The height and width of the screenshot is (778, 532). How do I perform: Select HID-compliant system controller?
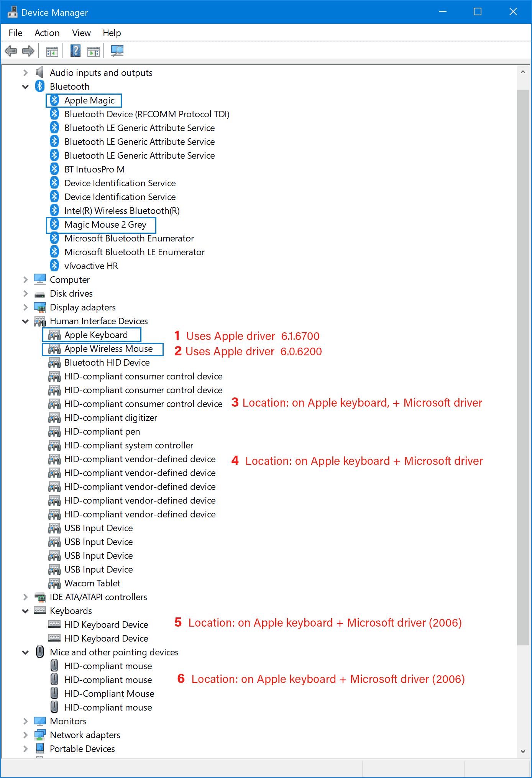click(x=129, y=445)
